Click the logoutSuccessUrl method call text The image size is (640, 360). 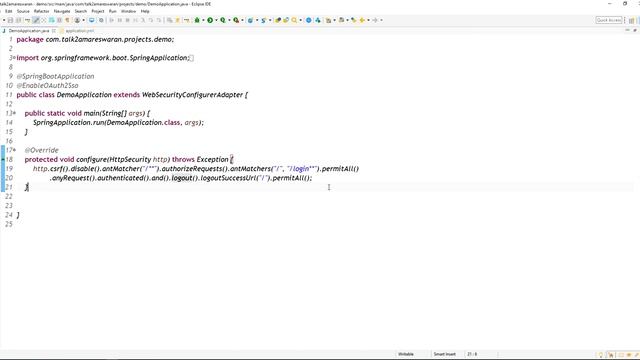[x=229, y=178]
